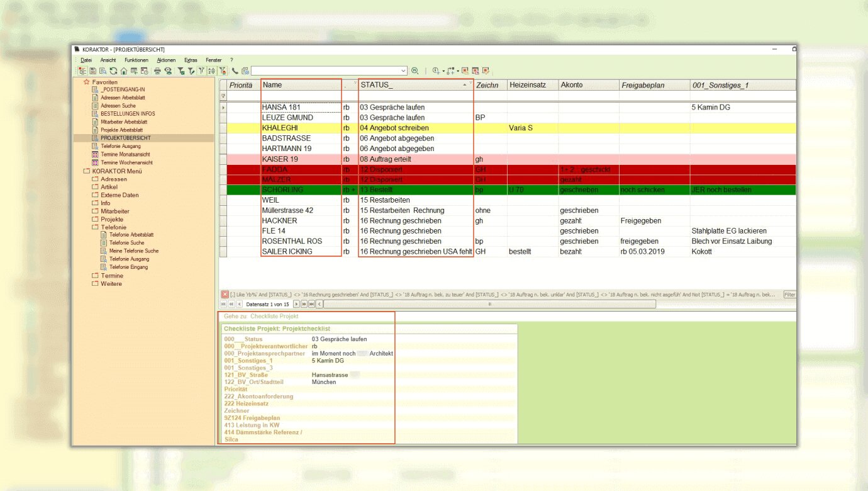
Task: Go to the next record in navigator
Action: (x=297, y=304)
